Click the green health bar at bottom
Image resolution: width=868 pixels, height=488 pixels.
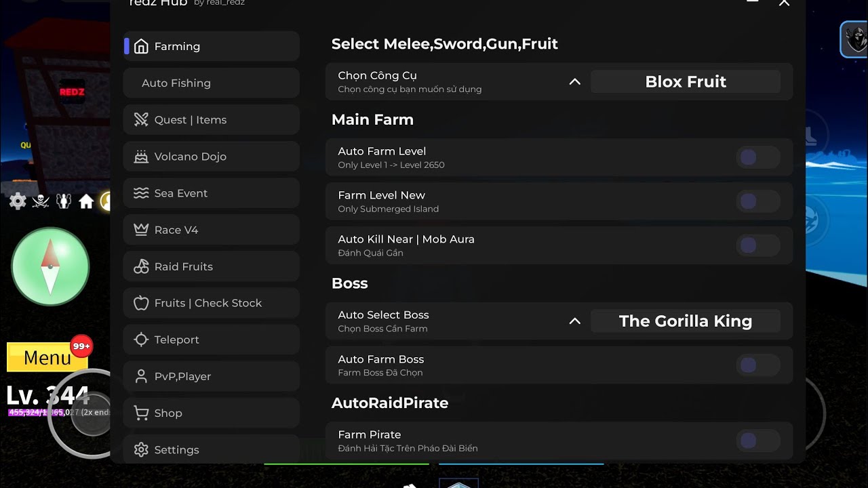point(347,464)
